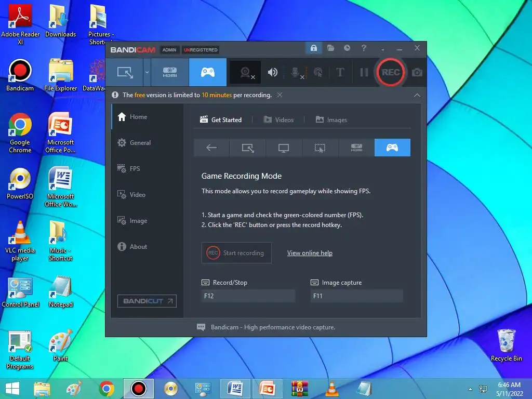Click the camera screenshot icon
This screenshot has width=532, height=399.
pyautogui.click(x=417, y=73)
